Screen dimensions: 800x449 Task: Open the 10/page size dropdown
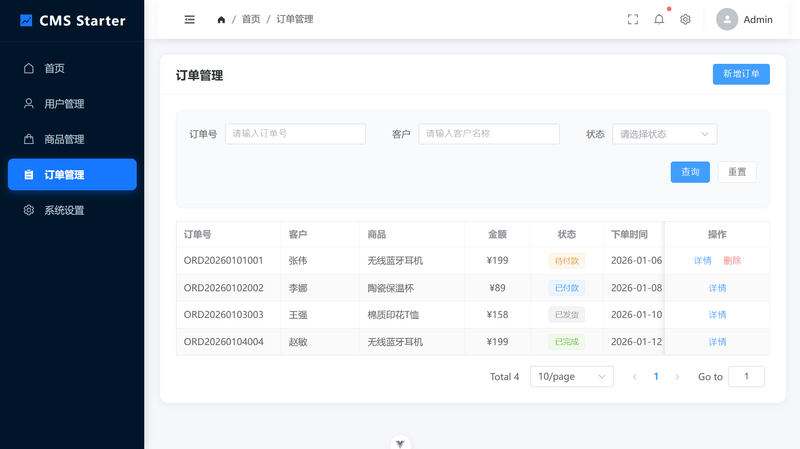571,377
